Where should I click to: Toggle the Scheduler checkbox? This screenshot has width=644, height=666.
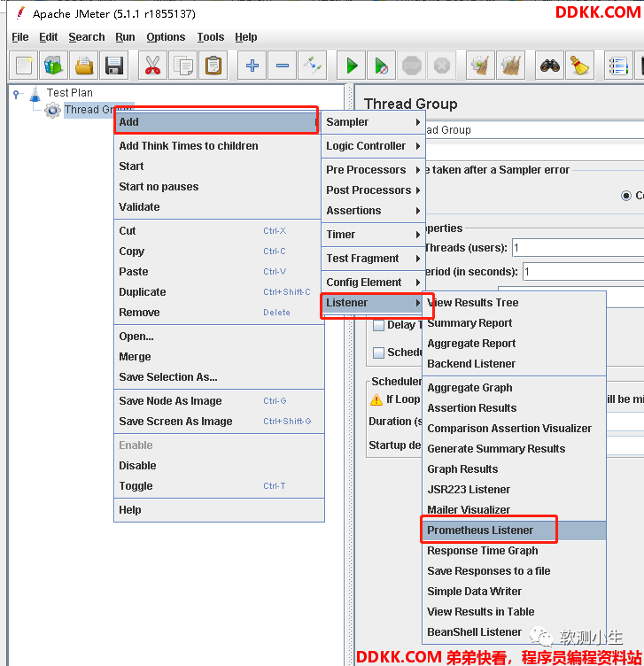click(378, 352)
